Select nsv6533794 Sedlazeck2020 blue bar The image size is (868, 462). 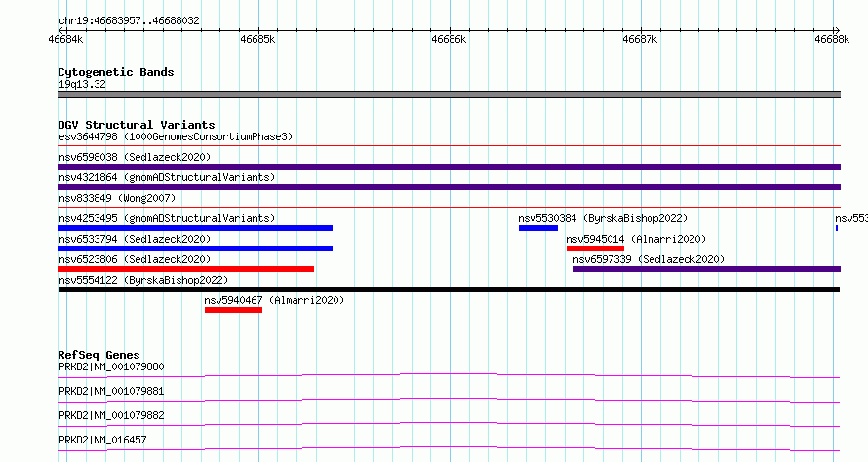pos(195,249)
